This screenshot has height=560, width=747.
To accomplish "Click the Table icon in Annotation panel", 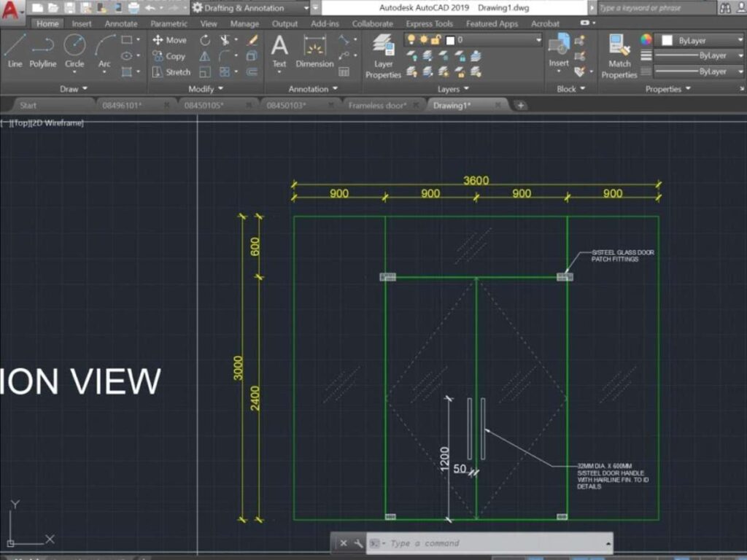I will [344, 72].
